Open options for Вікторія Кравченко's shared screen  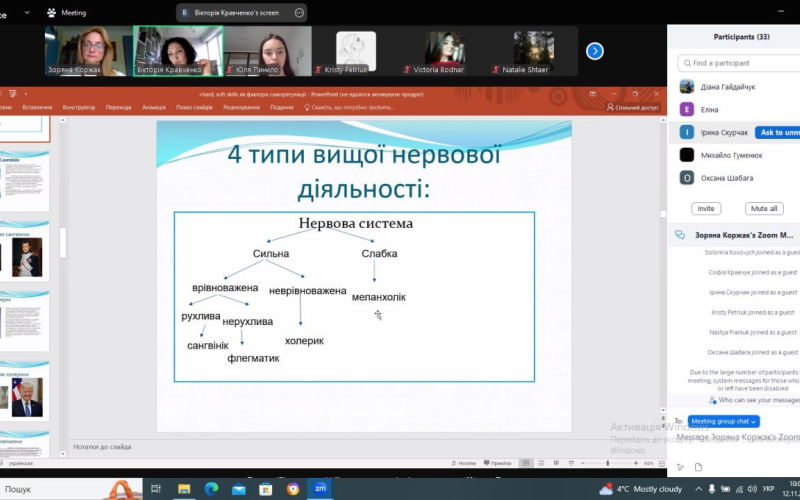(x=299, y=13)
